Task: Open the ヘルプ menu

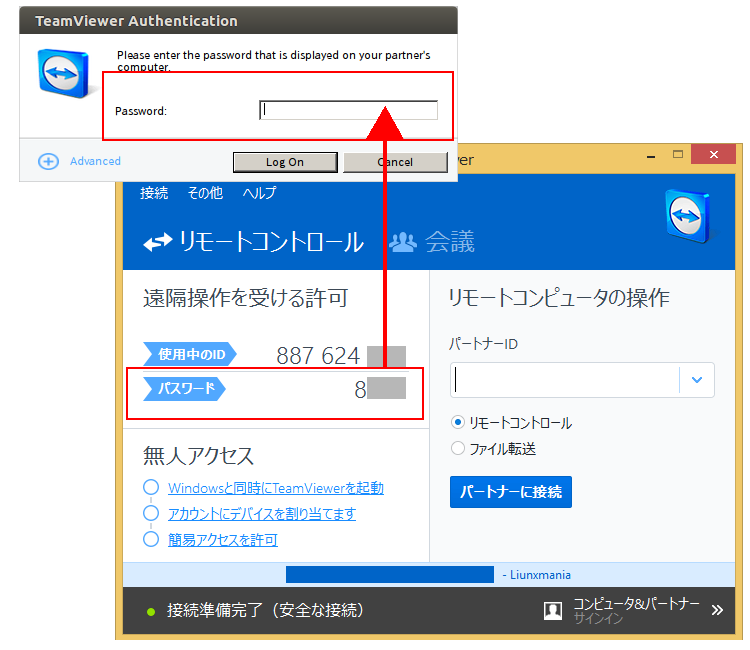Action: pos(259,193)
